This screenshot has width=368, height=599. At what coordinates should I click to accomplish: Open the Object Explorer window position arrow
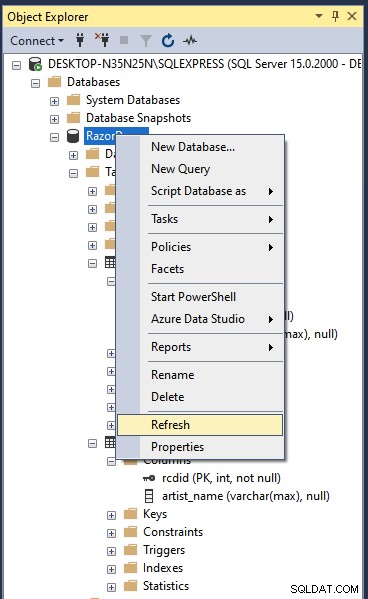pos(319,16)
